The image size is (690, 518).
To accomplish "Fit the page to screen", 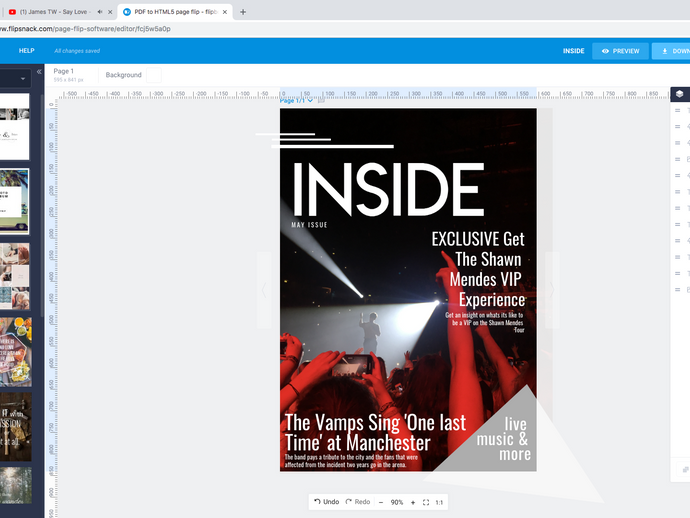I will pyautogui.click(x=426, y=502).
